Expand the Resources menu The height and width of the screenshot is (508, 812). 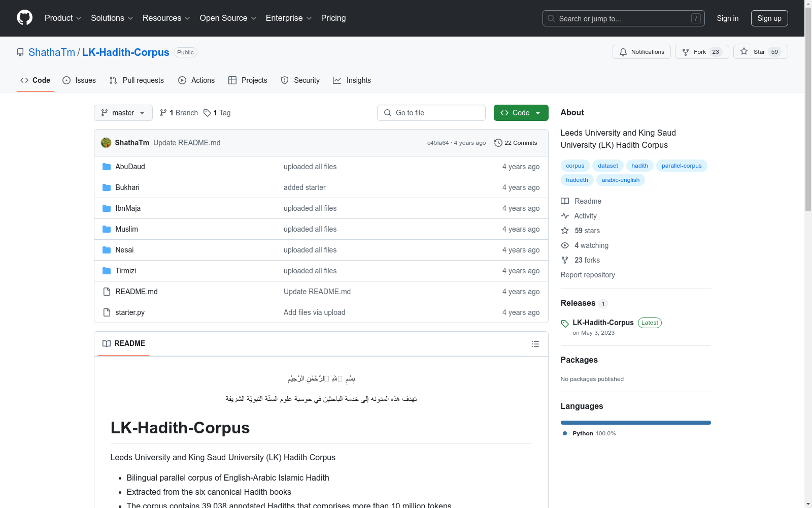166,18
